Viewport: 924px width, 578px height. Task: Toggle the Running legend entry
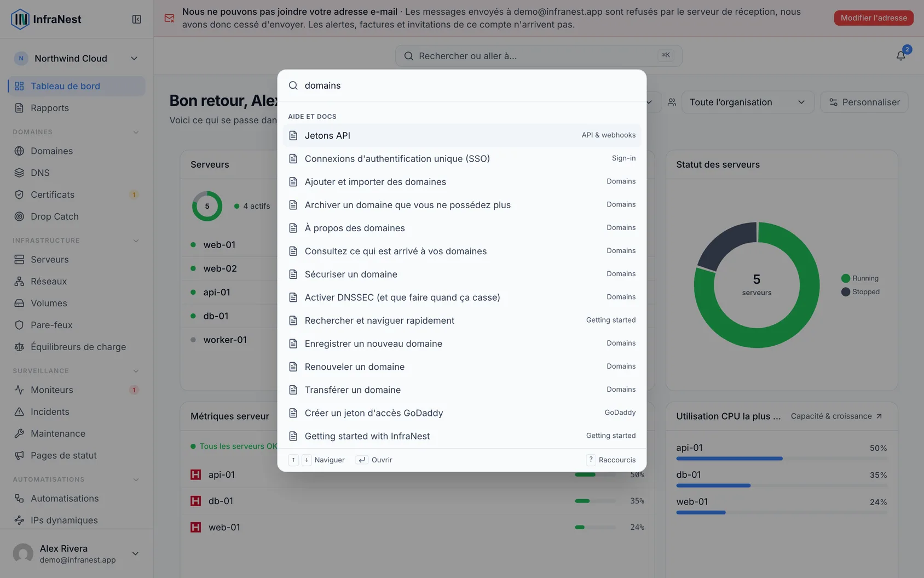860,278
